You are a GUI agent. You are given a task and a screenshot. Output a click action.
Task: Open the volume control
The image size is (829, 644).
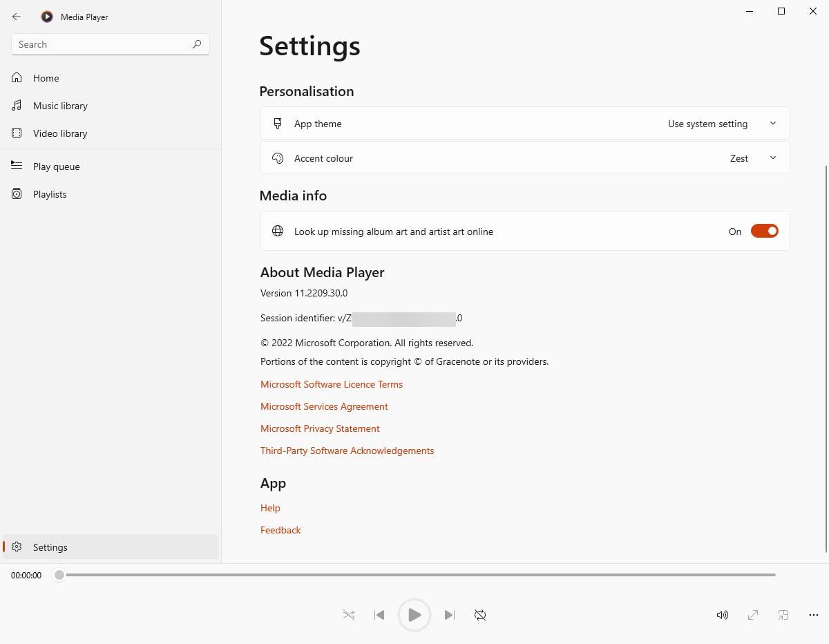[x=723, y=615]
